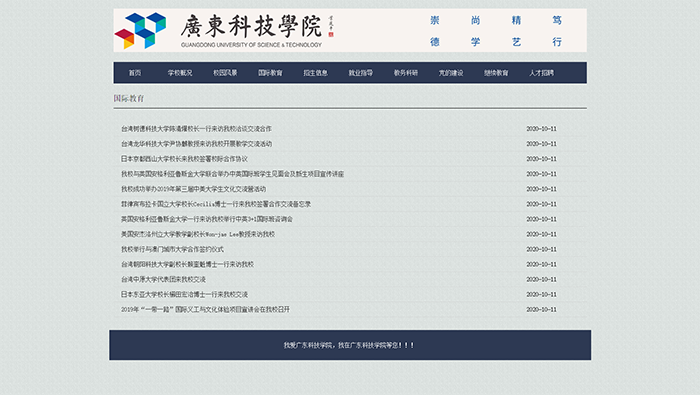The image size is (700, 395).
Task: Open the 中英3+1国际班咨询会 article
Action: tap(207, 219)
